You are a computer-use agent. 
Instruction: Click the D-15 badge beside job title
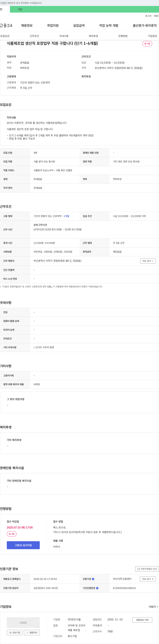click(x=147, y=43)
